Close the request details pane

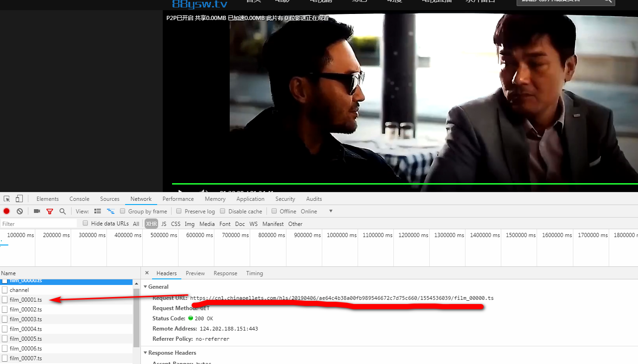tap(147, 273)
